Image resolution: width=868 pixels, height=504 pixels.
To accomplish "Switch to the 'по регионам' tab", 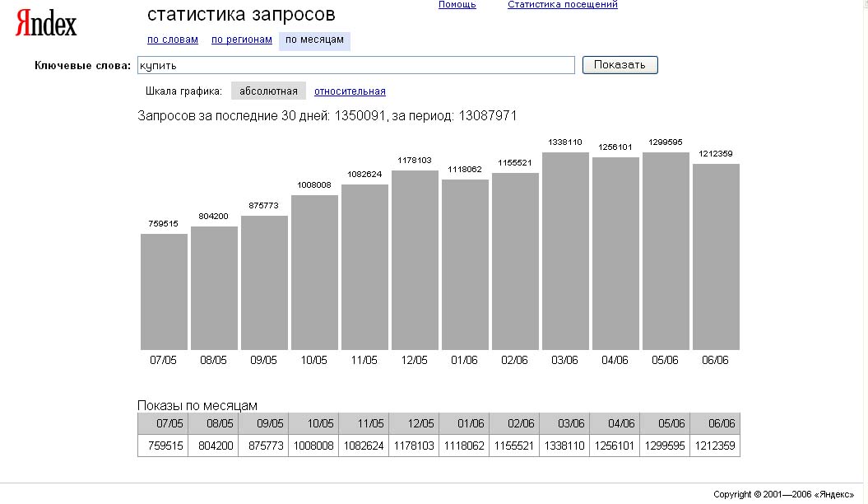I will click(x=242, y=40).
